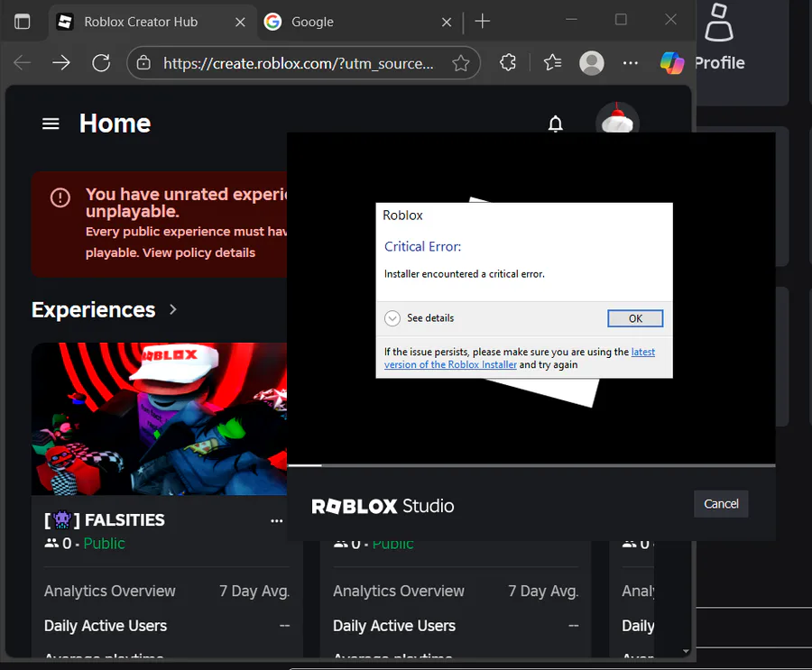Click the Public status of FALSITIES
The height and width of the screenshot is (670, 812).
click(x=104, y=543)
